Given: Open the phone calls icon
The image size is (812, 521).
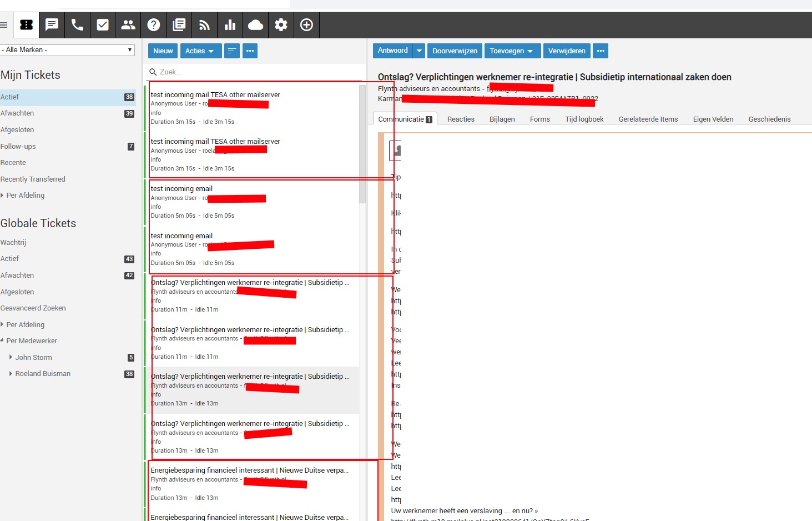Looking at the screenshot, I should coord(77,25).
